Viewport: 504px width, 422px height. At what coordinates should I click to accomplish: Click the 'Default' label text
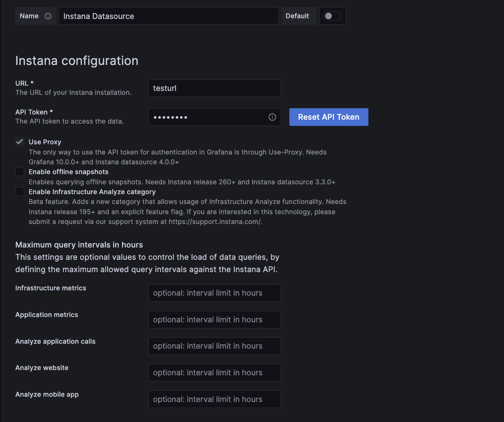(297, 16)
